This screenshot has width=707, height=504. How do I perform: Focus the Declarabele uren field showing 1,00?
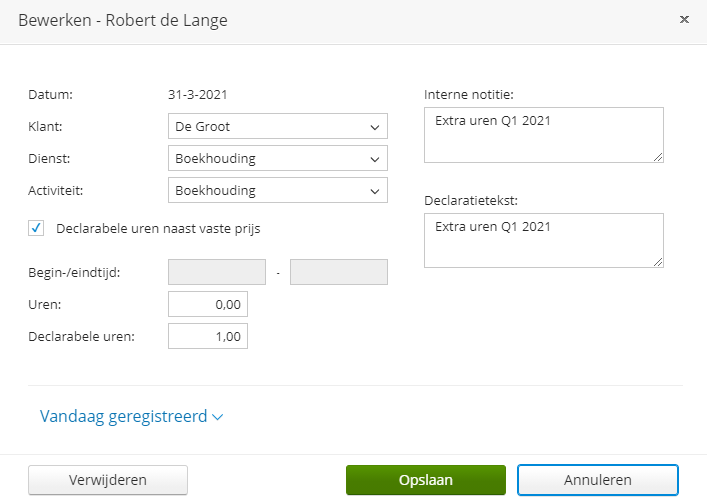tap(208, 336)
